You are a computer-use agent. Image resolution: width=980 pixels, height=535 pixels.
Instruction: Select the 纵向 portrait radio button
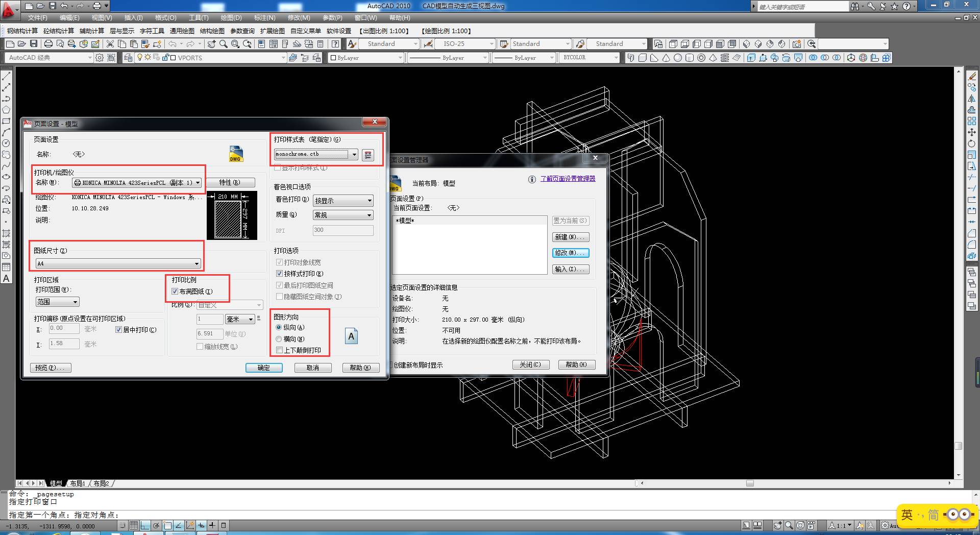coord(279,327)
